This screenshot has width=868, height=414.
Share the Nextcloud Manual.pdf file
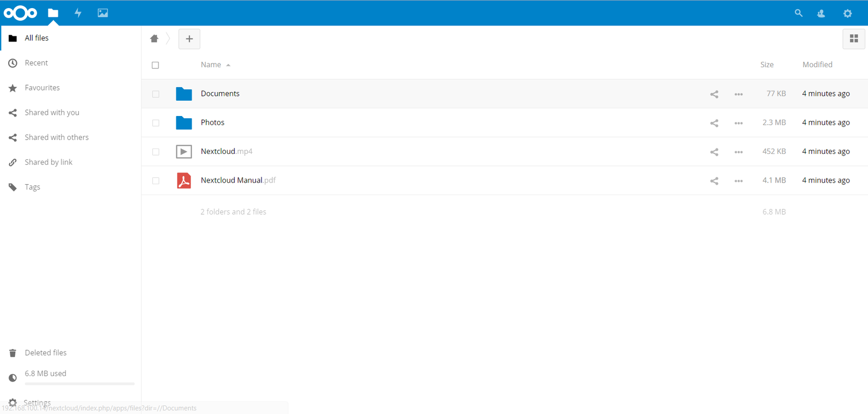point(714,181)
